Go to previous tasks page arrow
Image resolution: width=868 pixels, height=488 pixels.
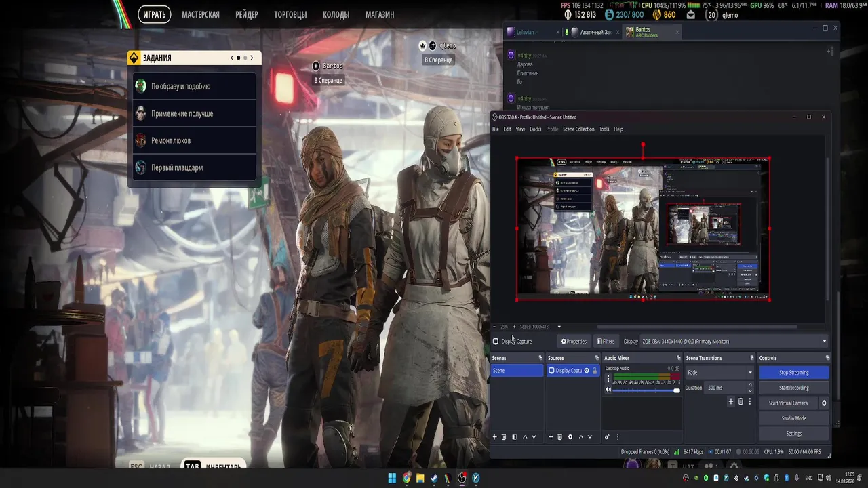coord(232,58)
